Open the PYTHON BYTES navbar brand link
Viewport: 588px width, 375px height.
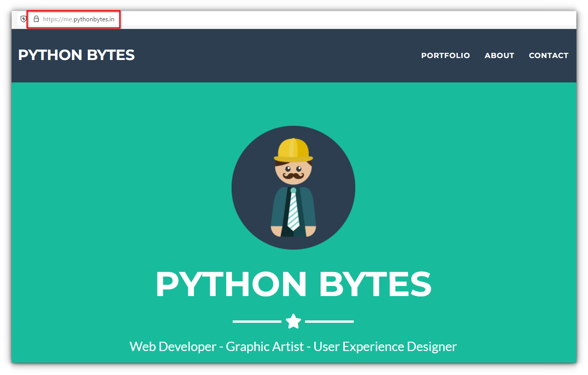(76, 55)
